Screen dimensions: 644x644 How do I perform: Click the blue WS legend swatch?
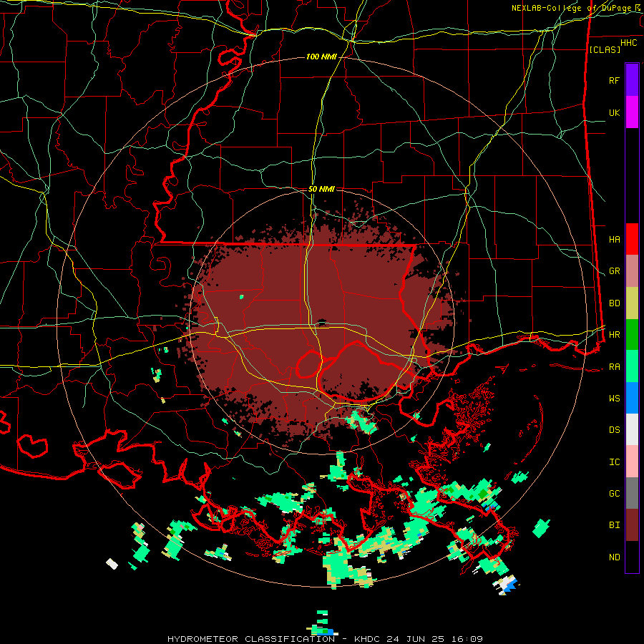[632, 398]
